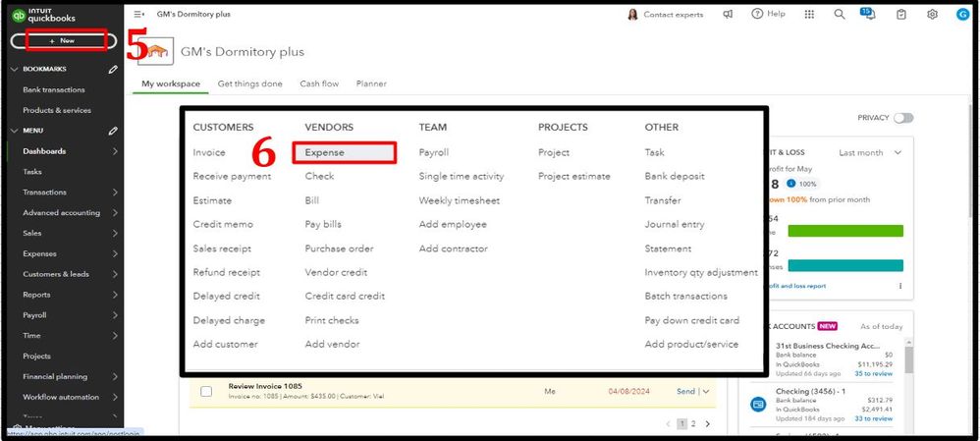980x441 pixels.
Task: Expand the Sales submenu arrow
Action: point(115,234)
